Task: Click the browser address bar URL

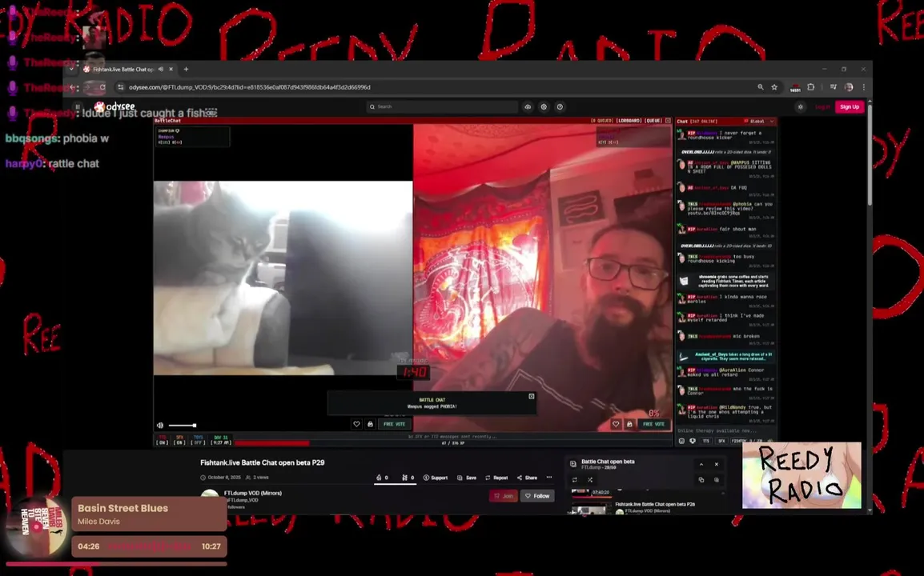Action: point(249,87)
